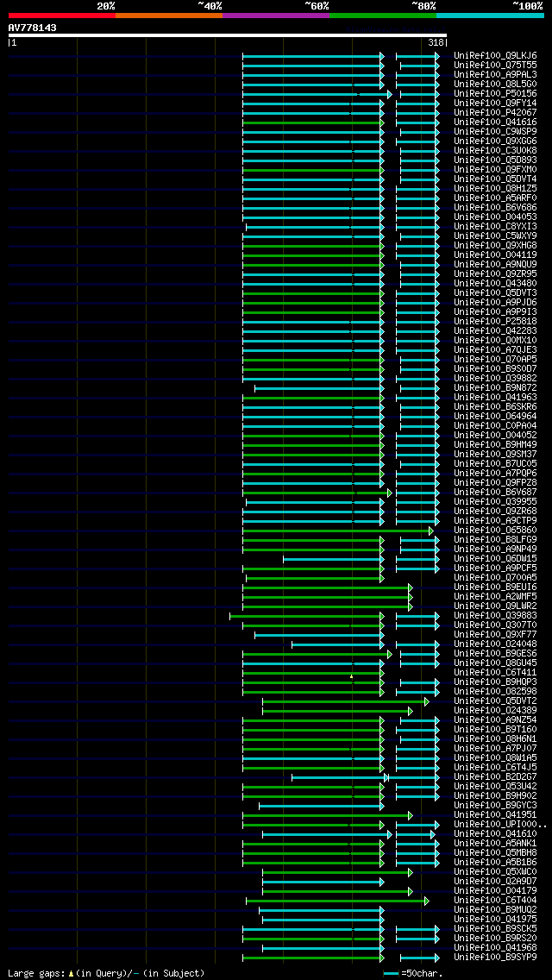The height and width of the screenshot is (980, 552).
Task: Click label UniRef100_A9CTP9
Action: 495,521
